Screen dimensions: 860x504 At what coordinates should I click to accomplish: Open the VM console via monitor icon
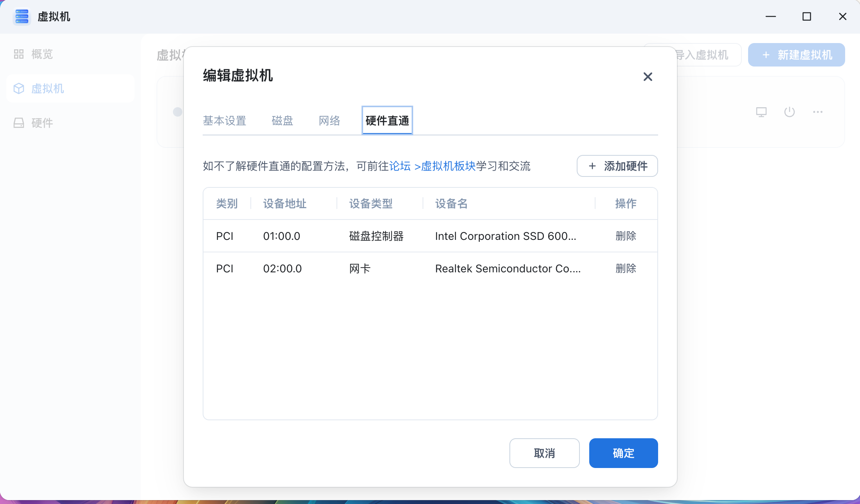(761, 112)
